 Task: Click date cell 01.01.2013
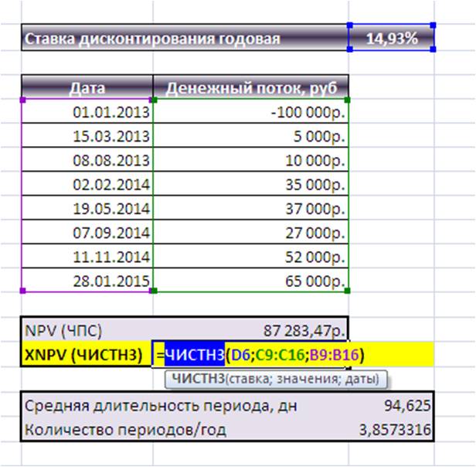point(87,111)
